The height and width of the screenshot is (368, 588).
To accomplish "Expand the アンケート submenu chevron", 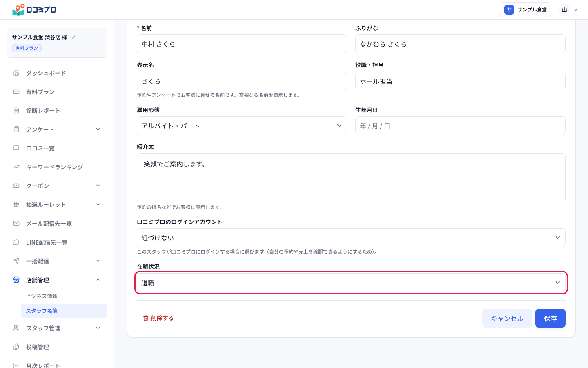I will [x=98, y=129].
